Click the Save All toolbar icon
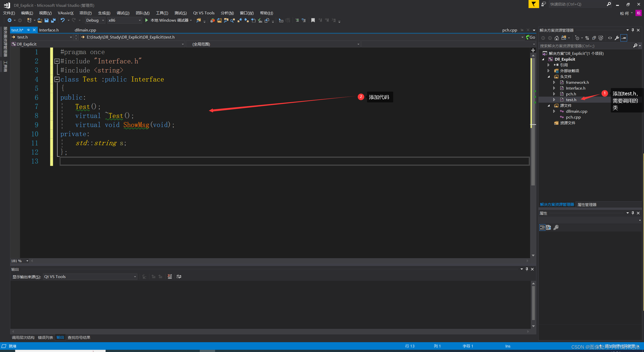The image size is (644, 352). [53, 20]
